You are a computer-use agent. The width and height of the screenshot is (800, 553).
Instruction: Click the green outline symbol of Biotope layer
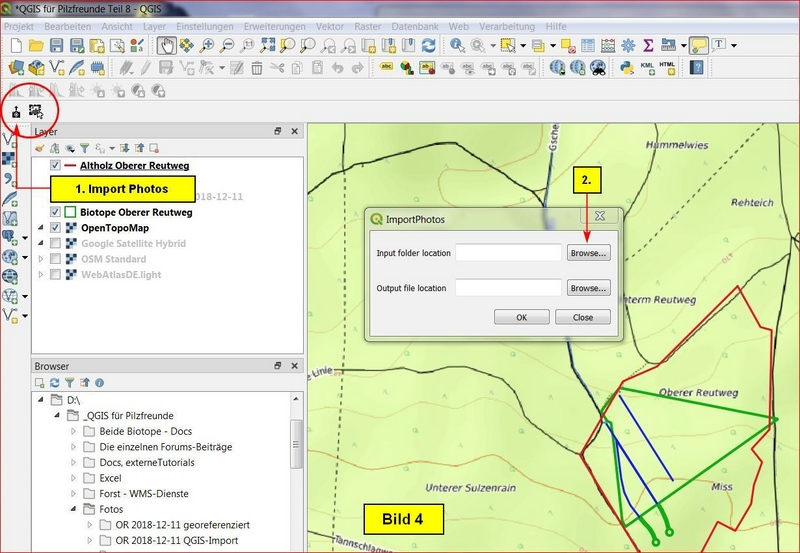[70, 212]
